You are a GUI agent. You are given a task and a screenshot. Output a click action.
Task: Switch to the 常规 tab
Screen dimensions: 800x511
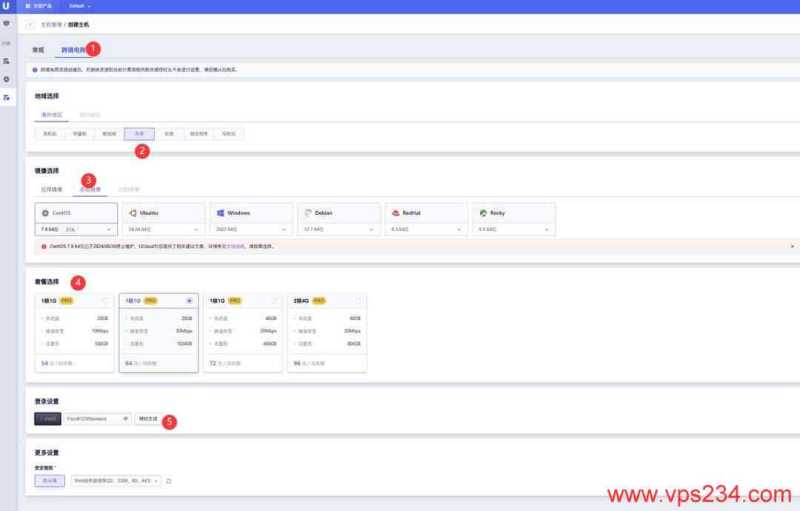[38, 48]
